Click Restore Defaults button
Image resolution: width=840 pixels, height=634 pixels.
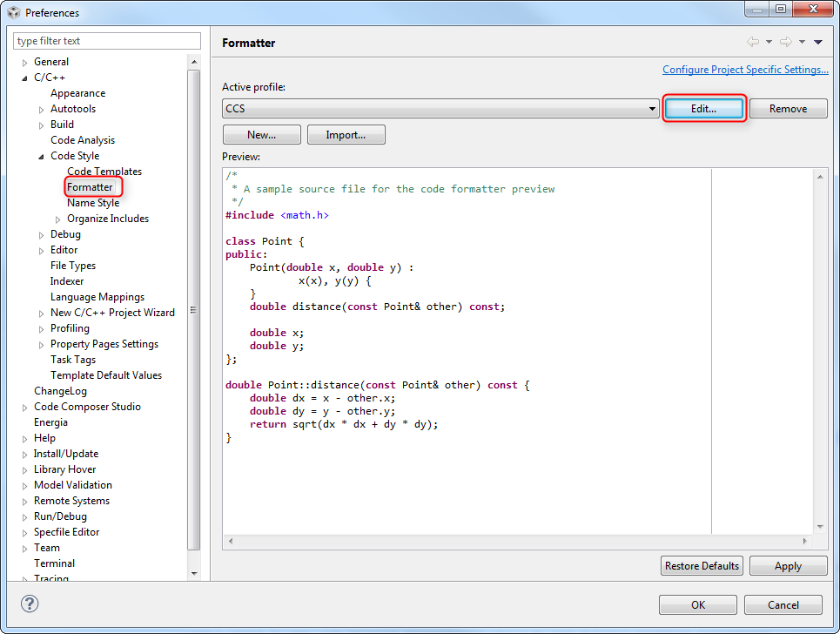(x=702, y=566)
